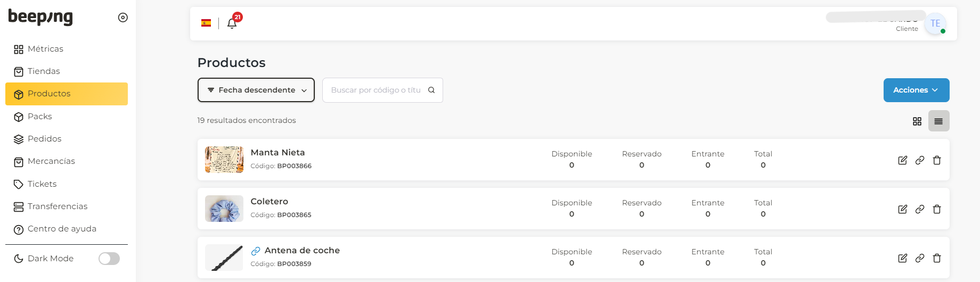The image size is (980, 282).
Task: Open the Coletero product thumbnail
Action: 224,209
